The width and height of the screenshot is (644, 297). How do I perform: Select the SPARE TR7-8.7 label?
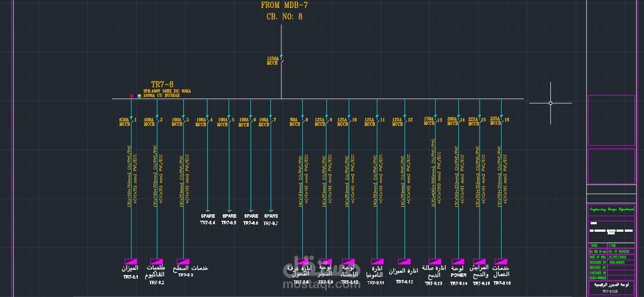271,219
